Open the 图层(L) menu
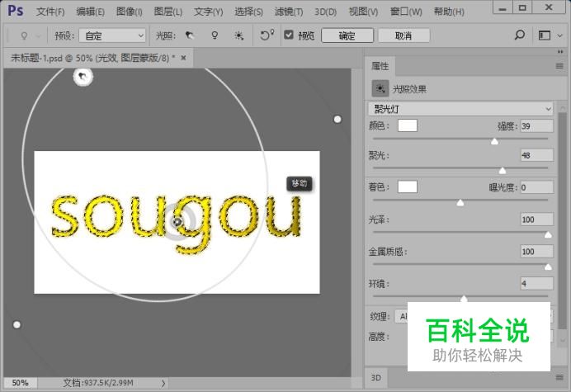Screen dimensions: 571x392 pos(168,12)
